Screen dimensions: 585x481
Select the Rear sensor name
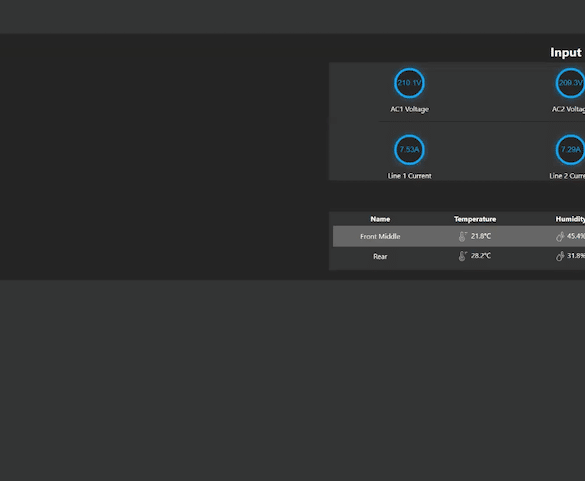[x=380, y=256]
